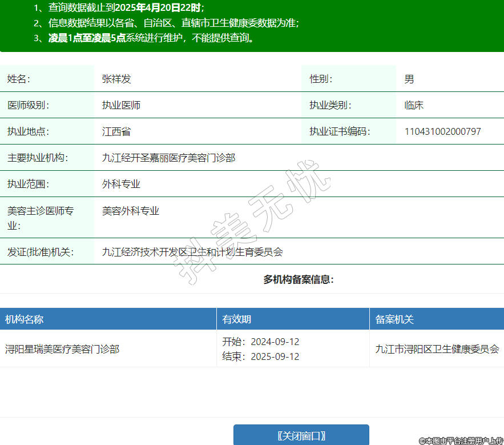504x445 pixels.
Task: Select 九江经开圣嘉丽医疗美容门诊部 institution text
Action: 168,158
